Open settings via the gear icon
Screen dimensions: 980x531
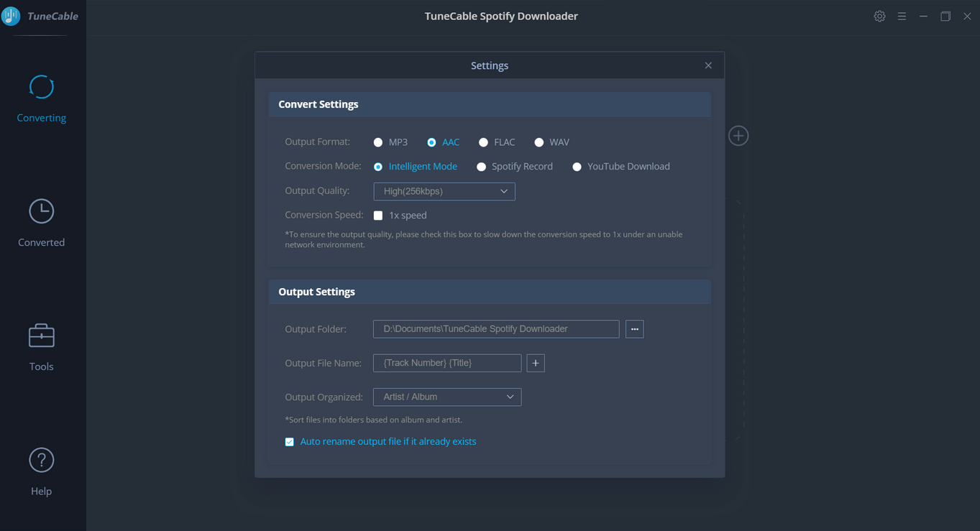coord(879,16)
